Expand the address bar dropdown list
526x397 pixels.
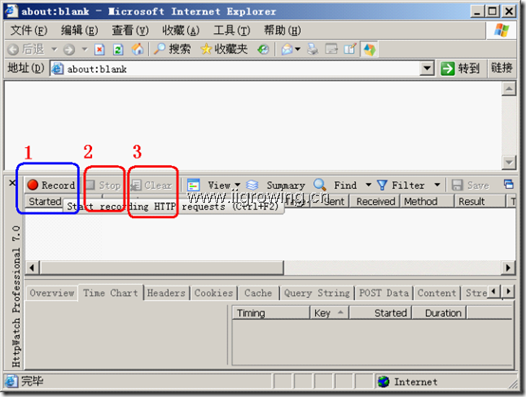(x=427, y=68)
